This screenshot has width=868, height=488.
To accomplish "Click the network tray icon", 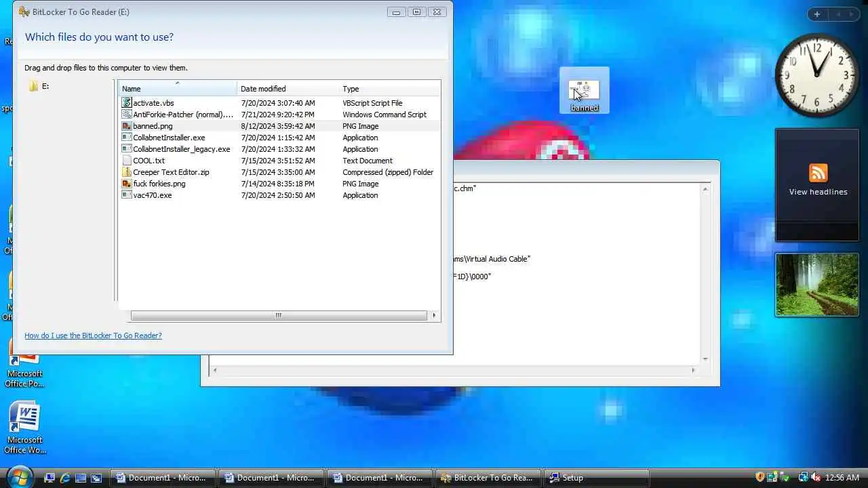I will 804,477.
